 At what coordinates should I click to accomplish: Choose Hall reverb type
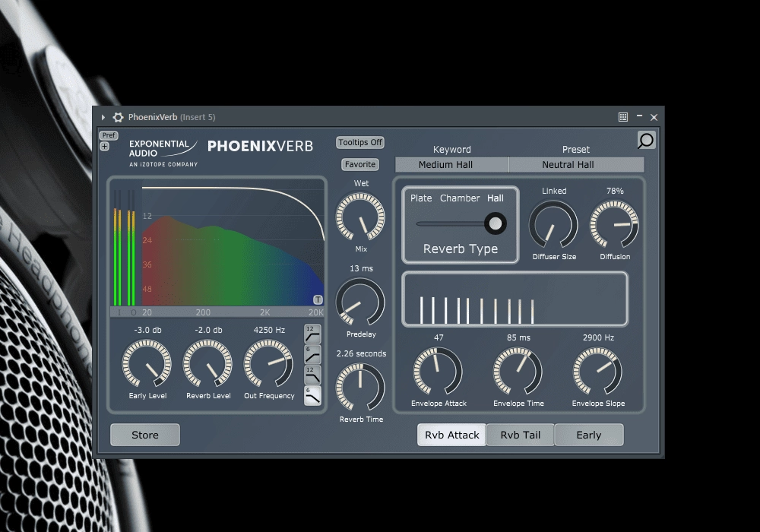496,198
